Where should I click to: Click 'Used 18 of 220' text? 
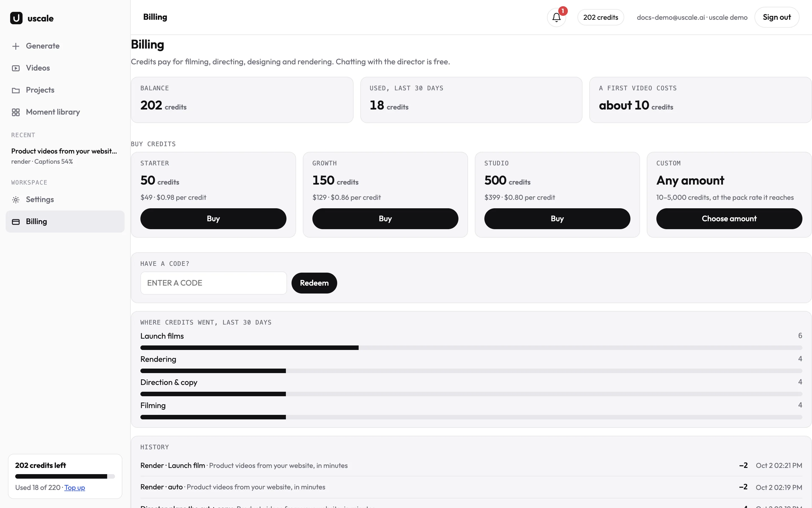(37, 487)
